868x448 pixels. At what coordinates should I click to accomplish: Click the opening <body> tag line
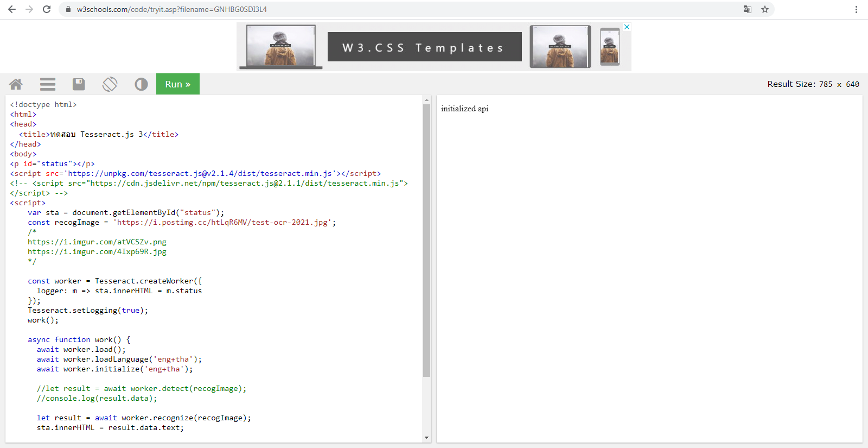tap(23, 154)
